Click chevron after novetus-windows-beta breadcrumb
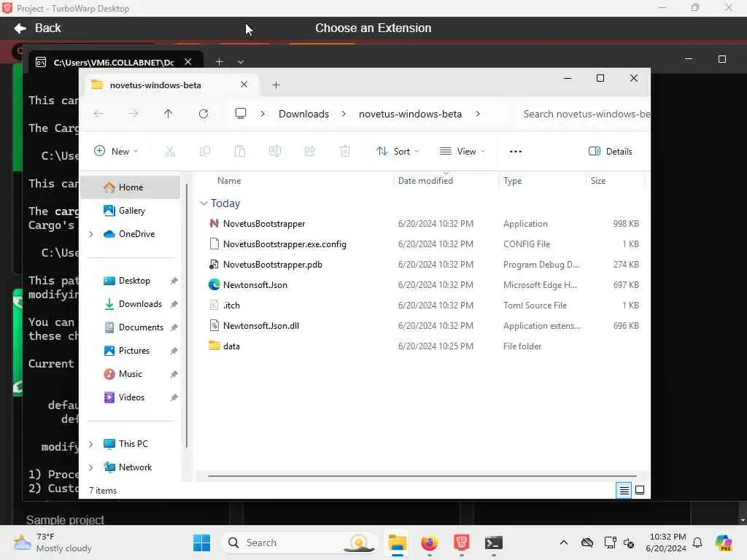747x560 pixels. pos(477,114)
